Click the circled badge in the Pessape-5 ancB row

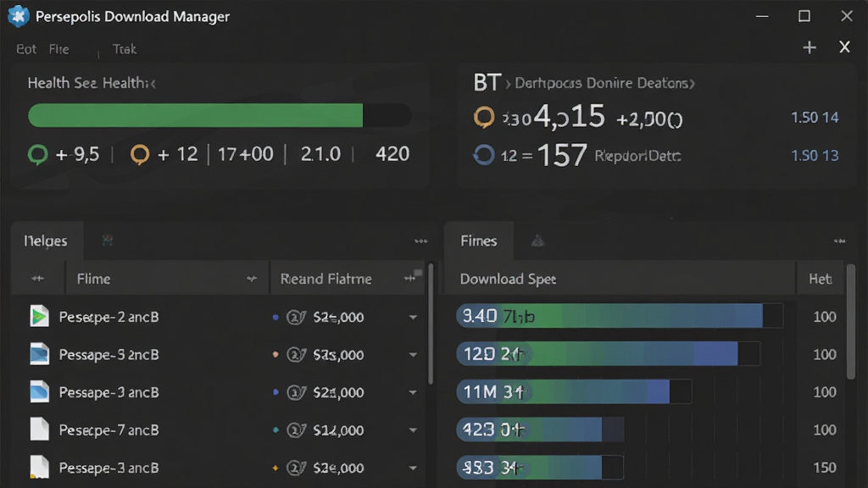click(x=296, y=355)
